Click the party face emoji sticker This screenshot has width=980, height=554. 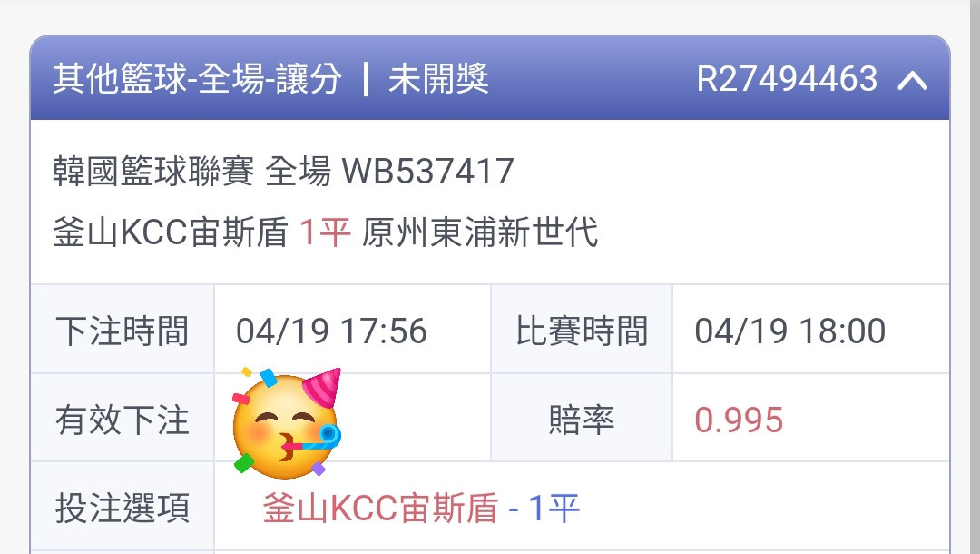click(287, 422)
